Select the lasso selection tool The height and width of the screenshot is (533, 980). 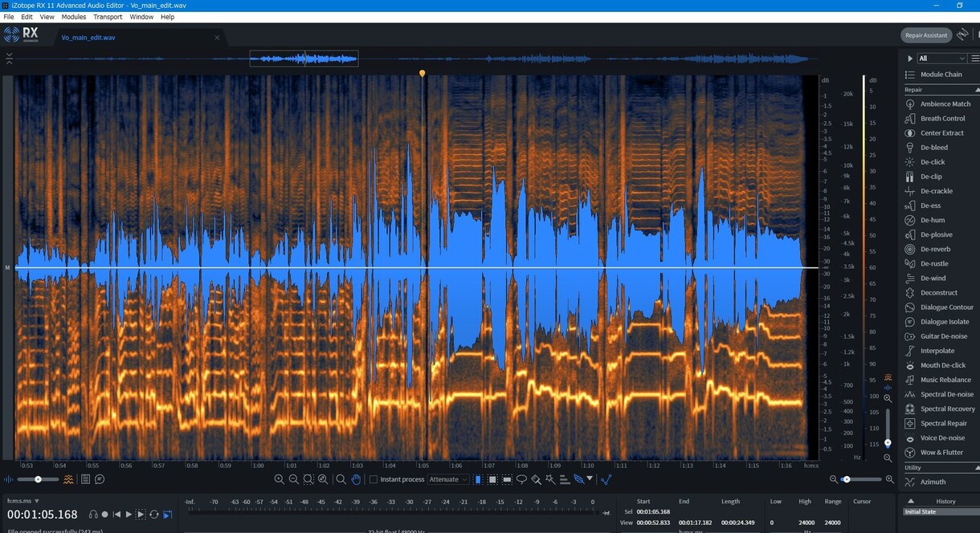(x=521, y=479)
